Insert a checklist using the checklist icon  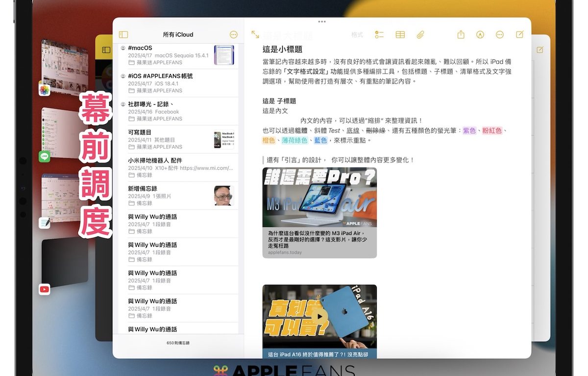379,35
